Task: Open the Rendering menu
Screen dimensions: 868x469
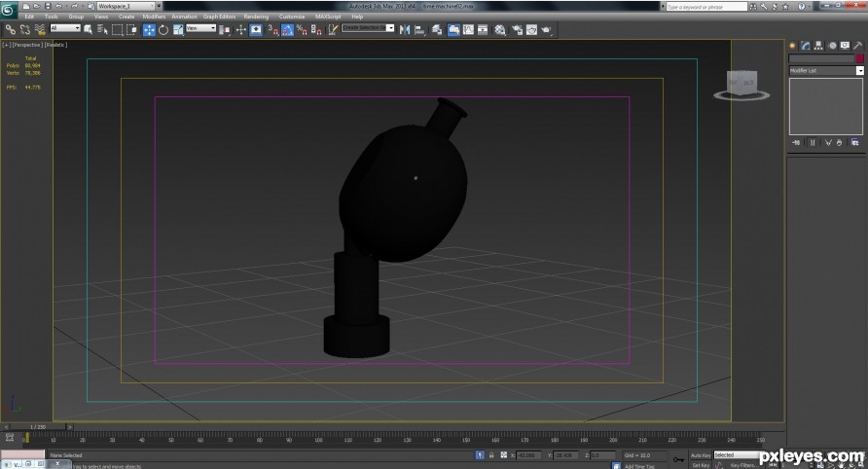Action: [256, 17]
